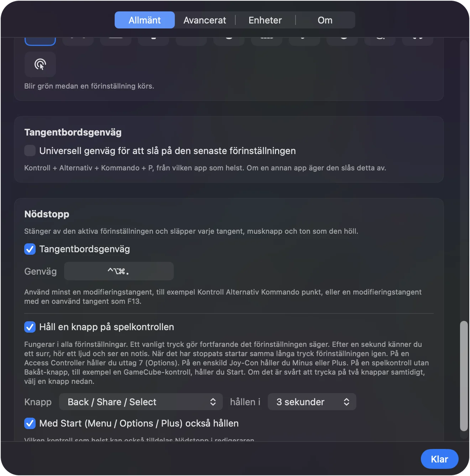Click the vertical scrollbar thumb
This screenshot has width=470, height=476.
tap(464, 376)
